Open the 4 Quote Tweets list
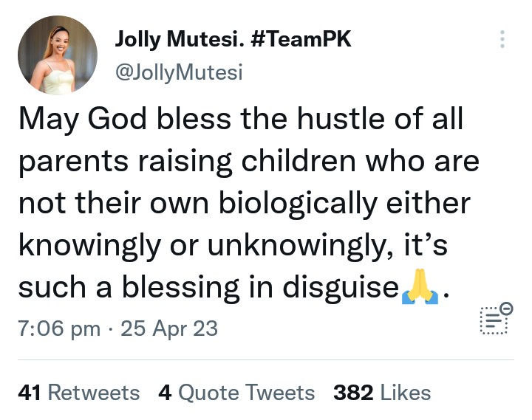 [236, 393]
